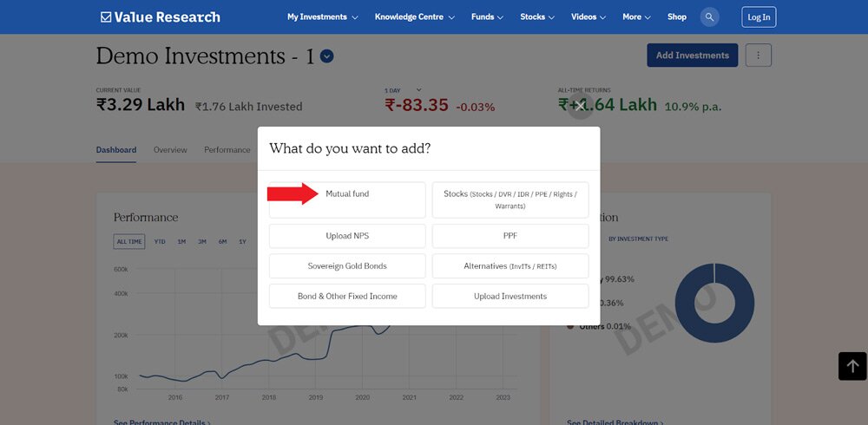Open the Funds navigation menu
This screenshot has width=868, height=425.
[x=489, y=16]
